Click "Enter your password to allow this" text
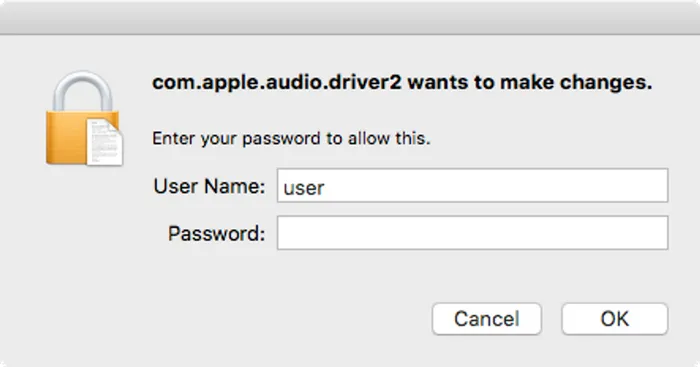The height and width of the screenshot is (367, 700). (x=291, y=138)
